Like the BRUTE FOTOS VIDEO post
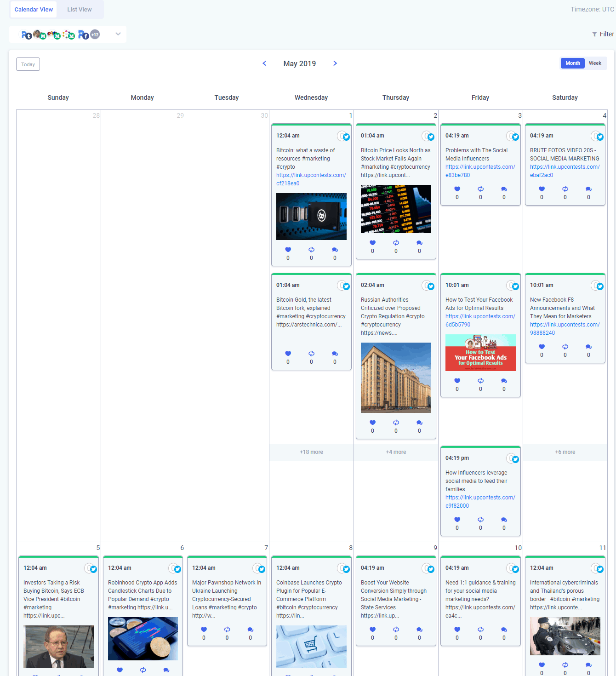616x676 pixels. click(542, 189)
